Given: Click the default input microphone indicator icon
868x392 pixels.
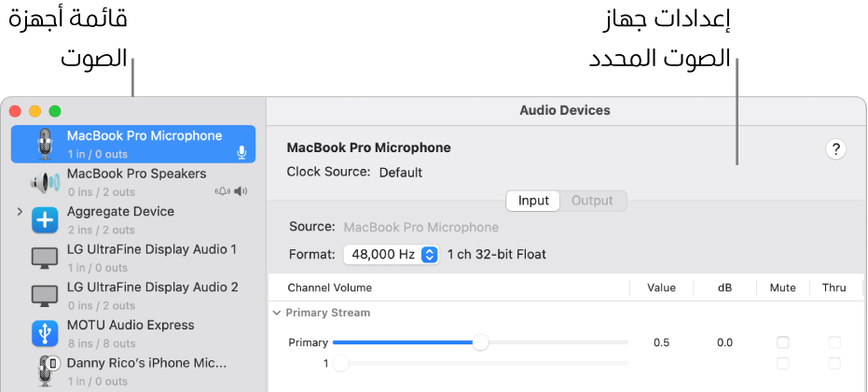Looking at the screenshot, I should click(241, 152).
